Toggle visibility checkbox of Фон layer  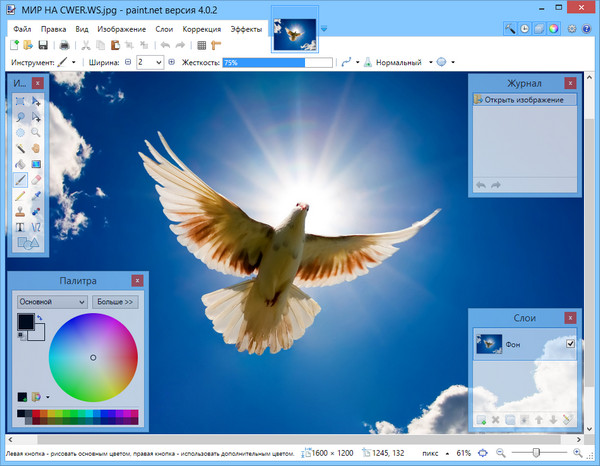point(571,345)
